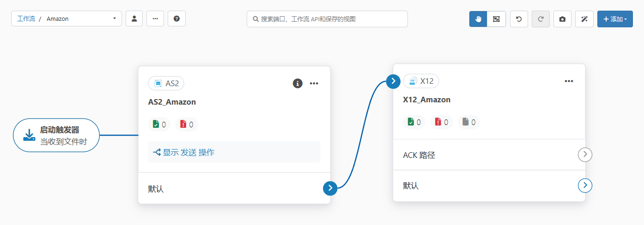The width and height of the screenshot is (644, 225).
Task: Open the X12_Amazon three-dot menu
Action: (569, 81)
